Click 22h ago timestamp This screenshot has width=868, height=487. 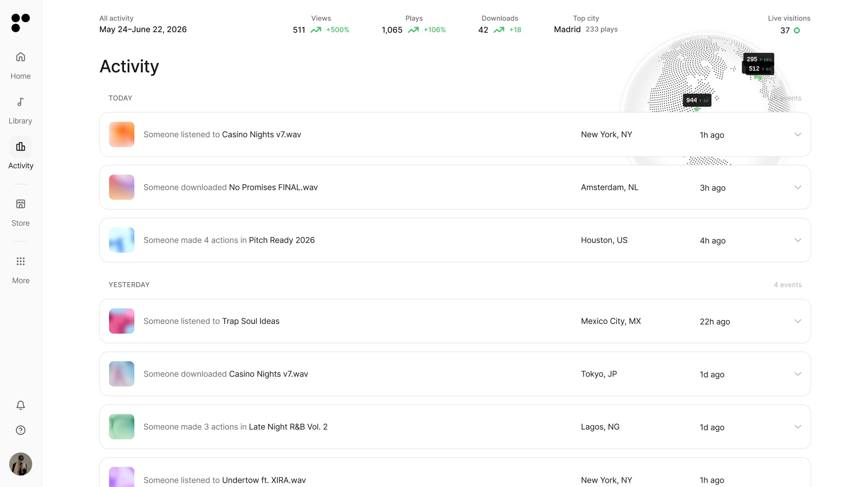tap(715, 322)
